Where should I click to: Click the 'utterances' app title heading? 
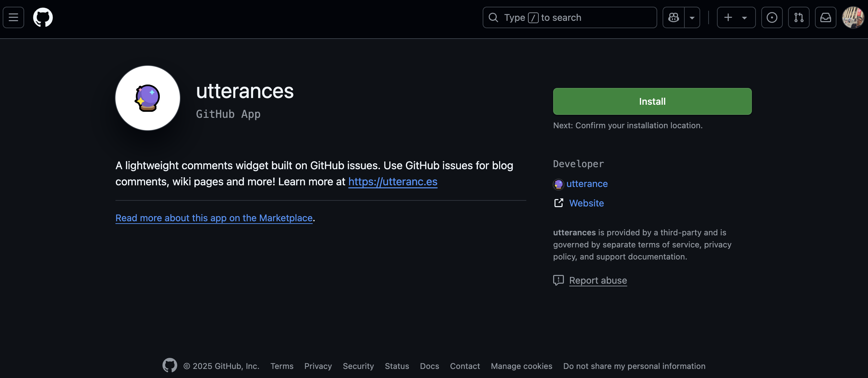click(x=245, y=91)
